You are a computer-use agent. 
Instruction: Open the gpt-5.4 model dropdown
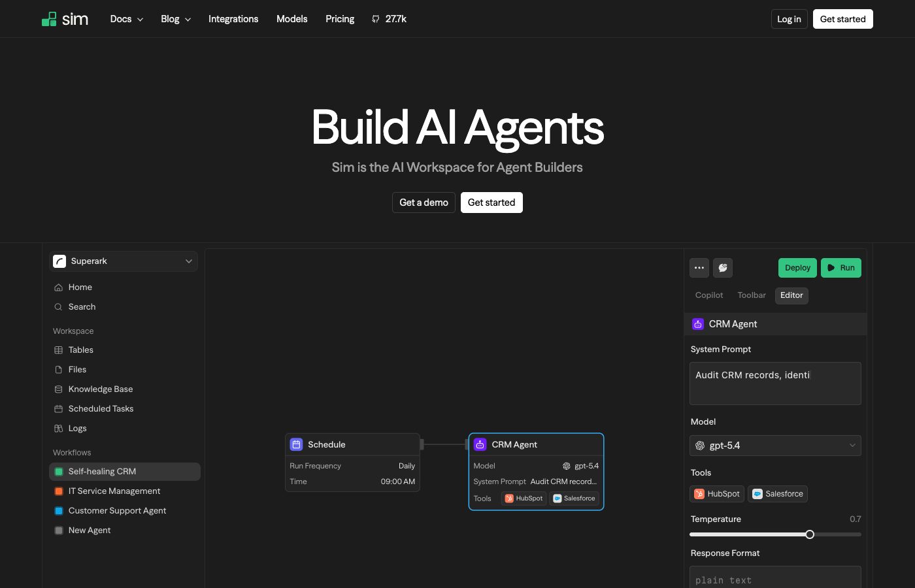775,446
